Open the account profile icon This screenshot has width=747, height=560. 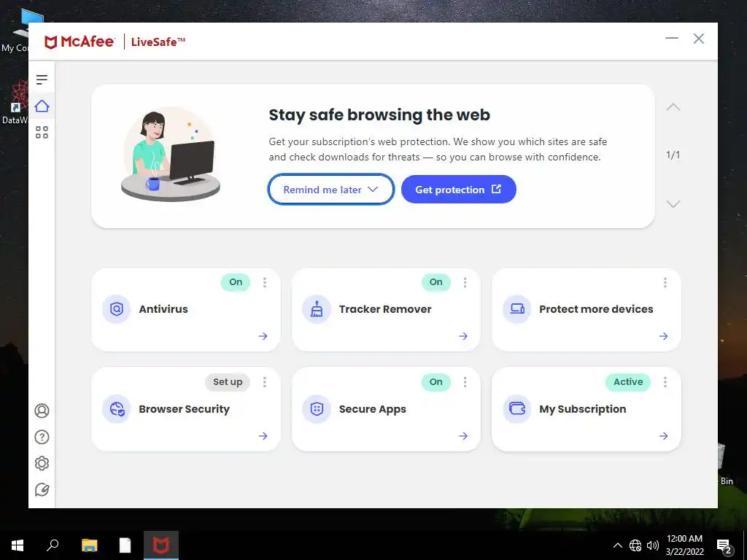click(42, 411)
